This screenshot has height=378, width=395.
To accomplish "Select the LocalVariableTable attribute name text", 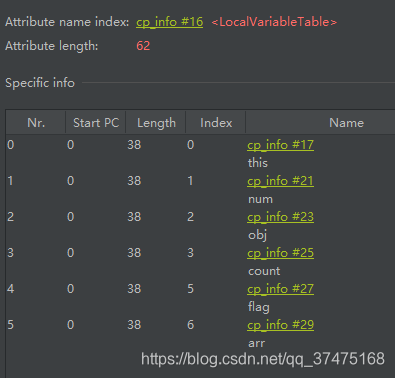I will point(274,22).
